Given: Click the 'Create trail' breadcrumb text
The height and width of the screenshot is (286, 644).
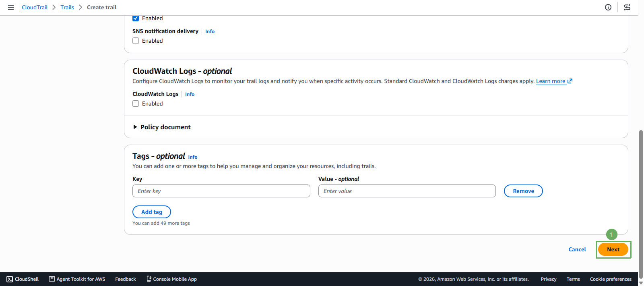Looking at the screenshot, I should pos(102,7).
